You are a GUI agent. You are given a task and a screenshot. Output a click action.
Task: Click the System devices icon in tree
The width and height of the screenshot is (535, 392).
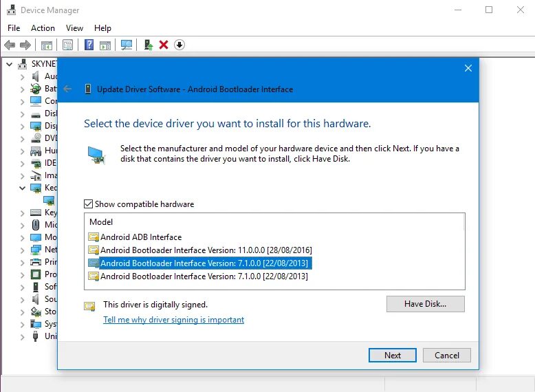tap(36, 324)
